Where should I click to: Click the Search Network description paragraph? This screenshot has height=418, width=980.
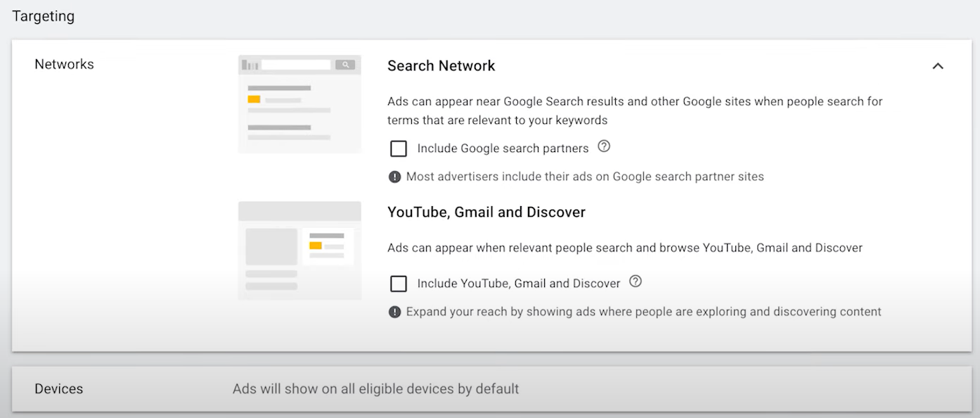[635, 110]
